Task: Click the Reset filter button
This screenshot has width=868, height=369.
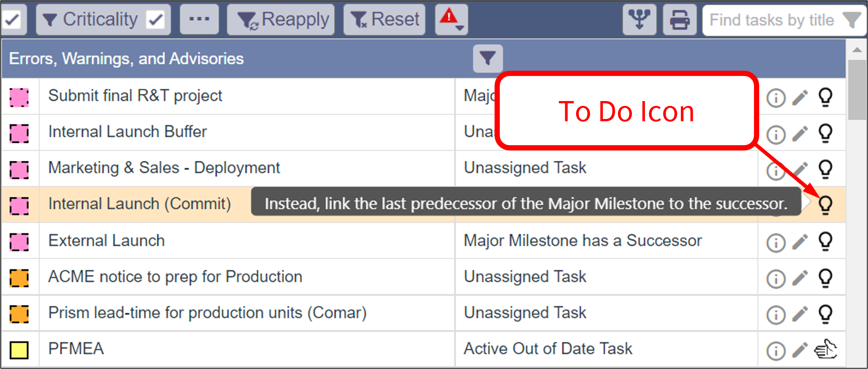Action: (384, 19)
